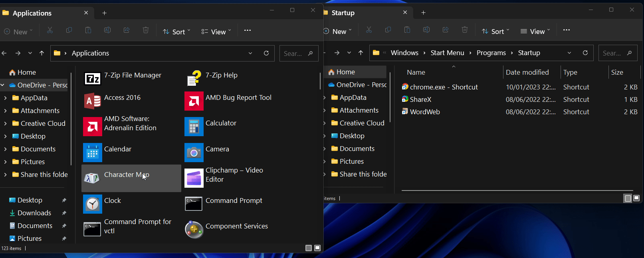Screen dimensions: 644x258
Task: Open the View dropdown in Applications window
Action: coord(216,32)
